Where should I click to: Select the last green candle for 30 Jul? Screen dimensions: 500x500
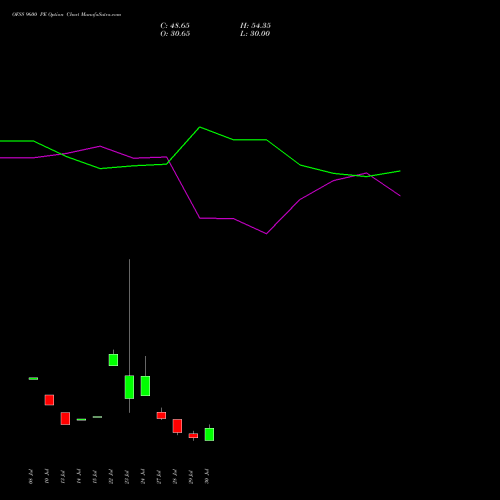[x=209, y=434]
